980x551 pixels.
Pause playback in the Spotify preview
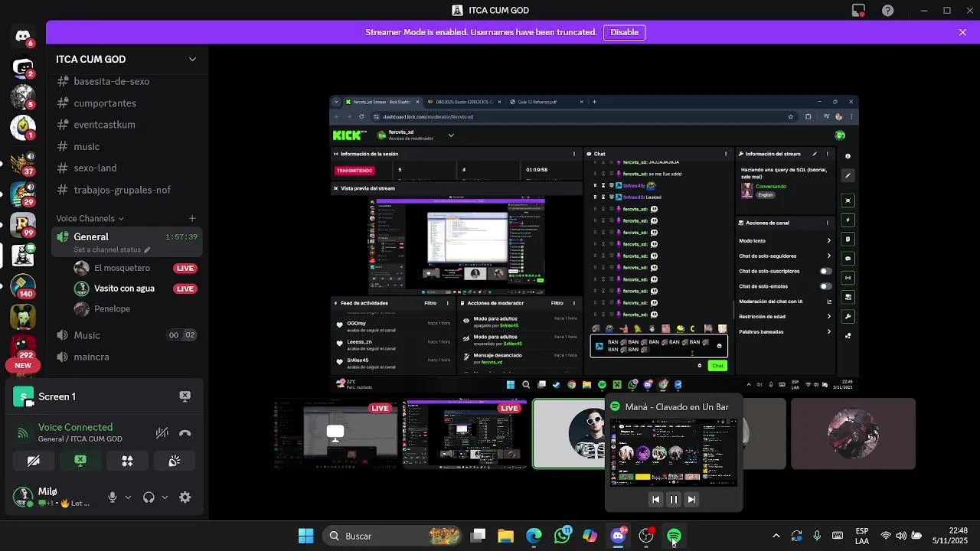pos(674,499)
